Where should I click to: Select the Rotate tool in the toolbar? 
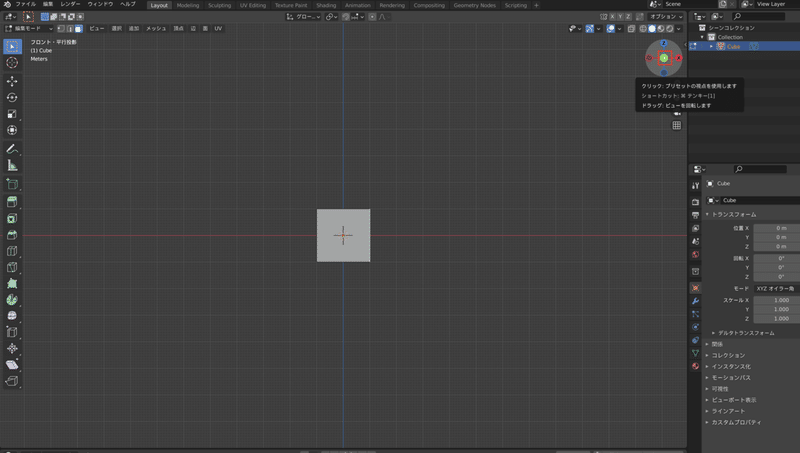12,97
